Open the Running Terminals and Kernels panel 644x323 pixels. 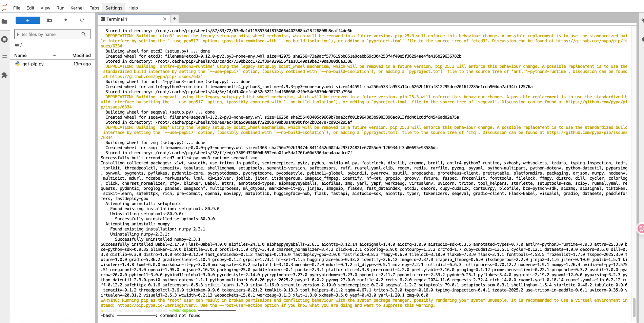[4, 39]
